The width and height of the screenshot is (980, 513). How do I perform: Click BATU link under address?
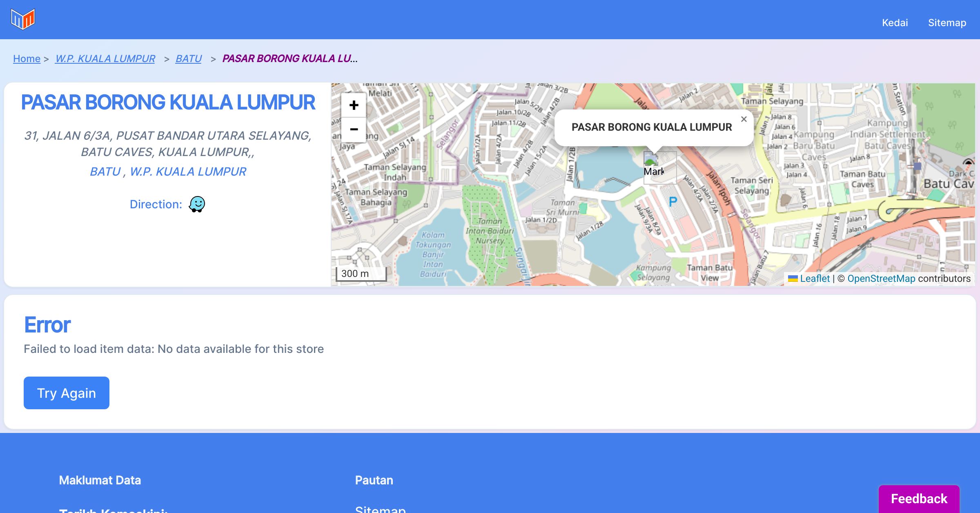coord(105,172)
